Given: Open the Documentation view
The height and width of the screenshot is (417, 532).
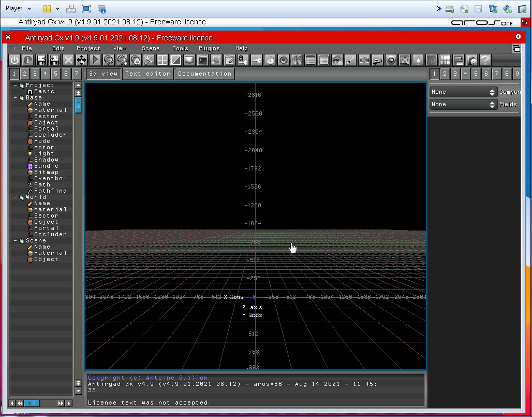Looking at the screenshot, I should click(x=204, y=74).
